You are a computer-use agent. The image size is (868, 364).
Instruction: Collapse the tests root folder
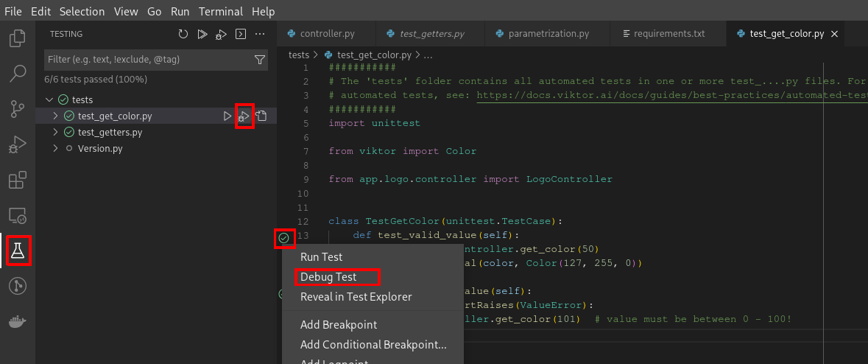(x=49, y=99)
